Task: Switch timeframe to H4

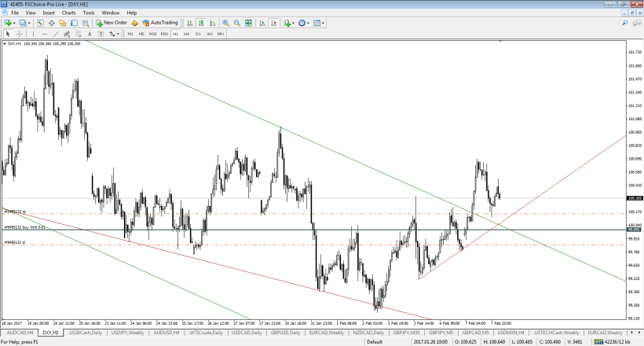Action: [x=186, y=34]
